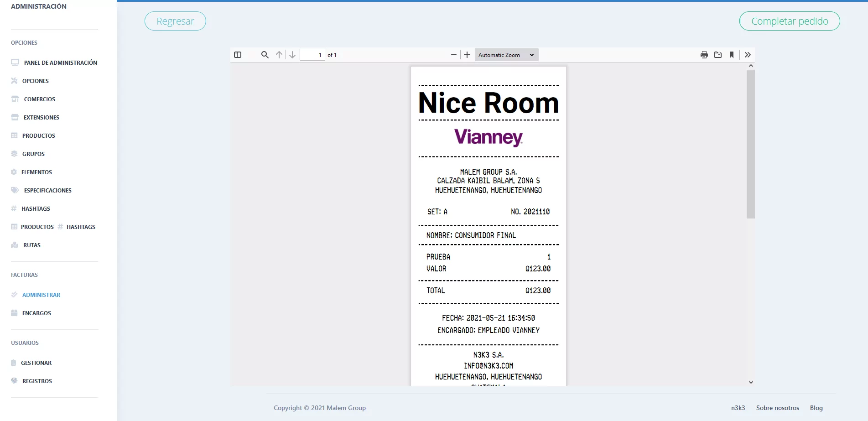Screen dimensions: 868x421
Task: Open Encargos under Facturas
Action: 36,313
